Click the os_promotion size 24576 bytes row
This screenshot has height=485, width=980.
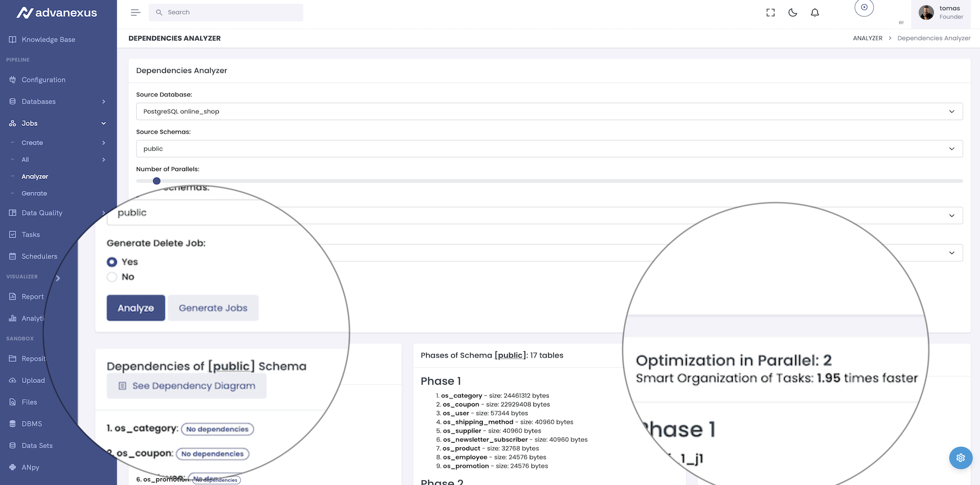(x=495, y=466)
